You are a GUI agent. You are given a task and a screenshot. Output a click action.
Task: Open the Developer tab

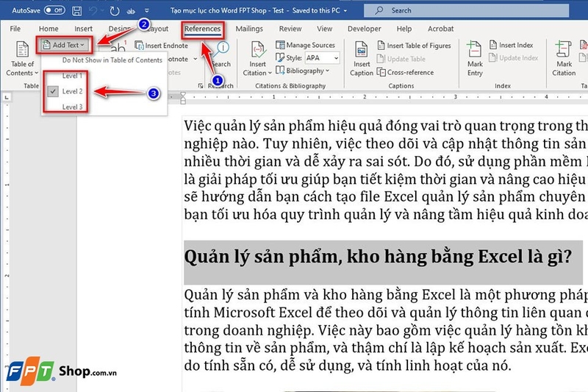364,29
